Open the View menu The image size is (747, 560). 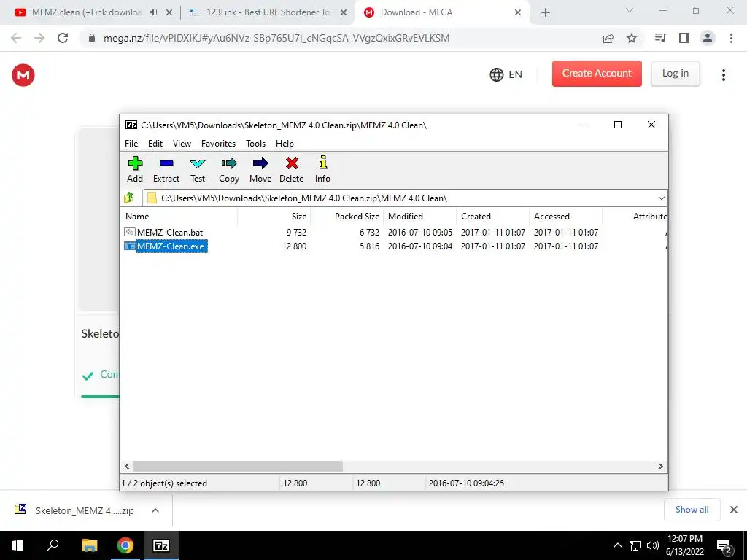182,144
